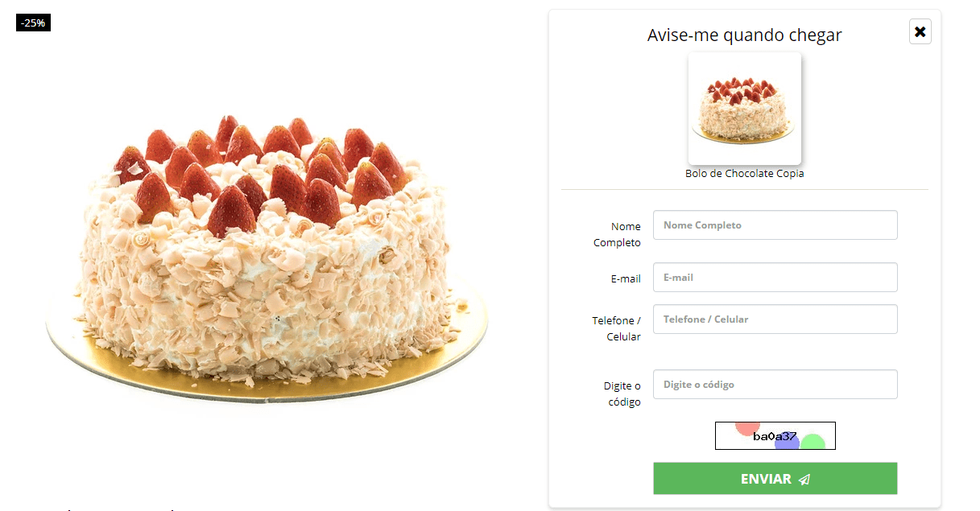Screen dimensions: 980x511
Task: Focus the Nome Completo input field
Action: click(x=775, y=225)
